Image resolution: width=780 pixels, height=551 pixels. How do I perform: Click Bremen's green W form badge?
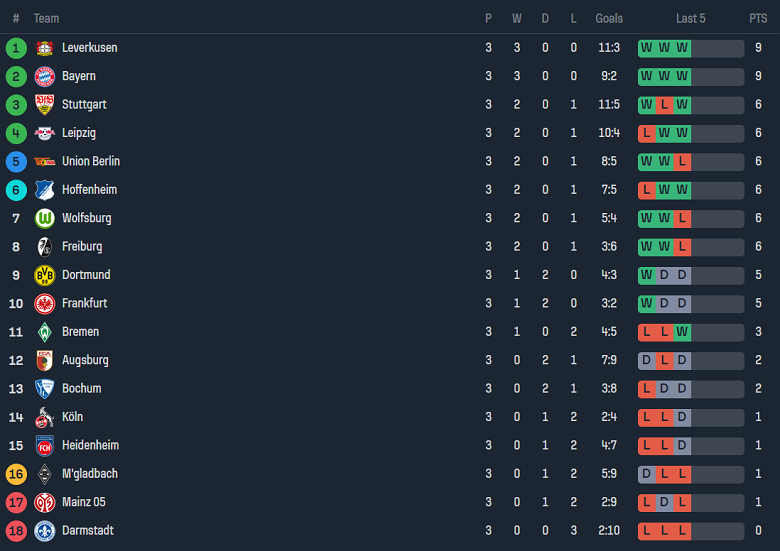click(x=682, y=332)
